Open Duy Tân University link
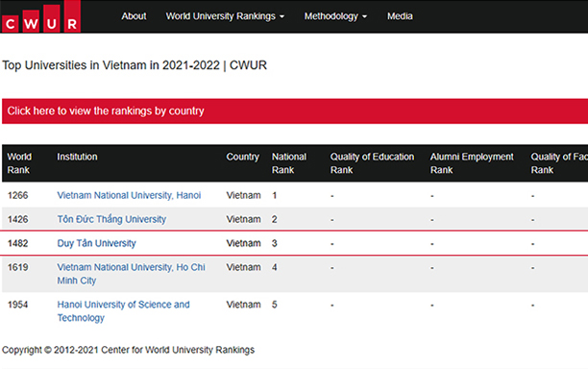588x369 pixels. (x=96, y=243)
